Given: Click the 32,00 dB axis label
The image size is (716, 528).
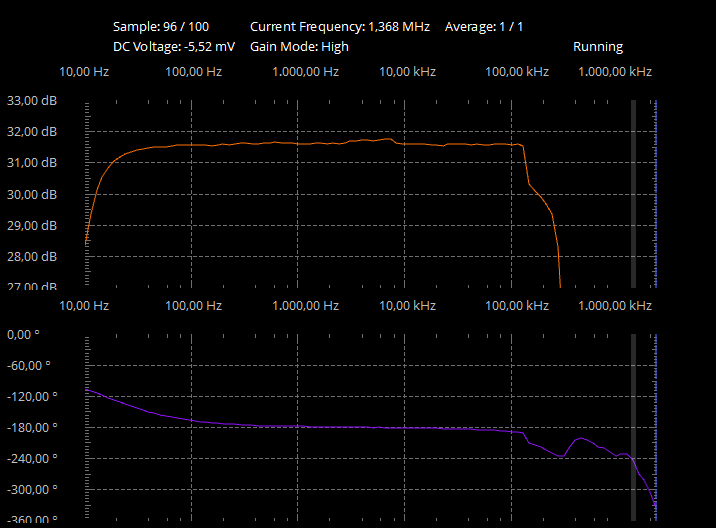Looking at the screenshot, I should tap(32, 132).
